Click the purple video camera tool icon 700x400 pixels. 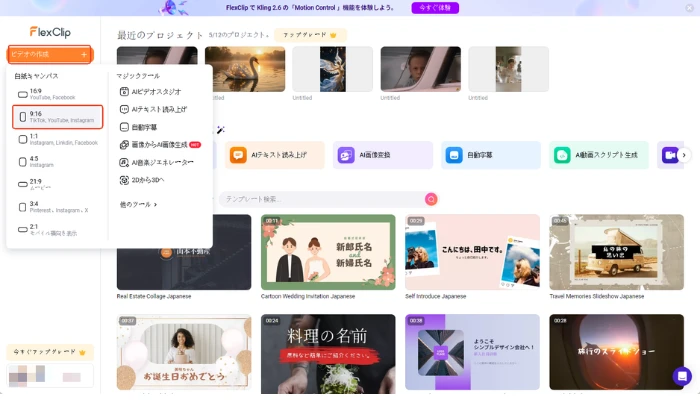pos(670,155)
